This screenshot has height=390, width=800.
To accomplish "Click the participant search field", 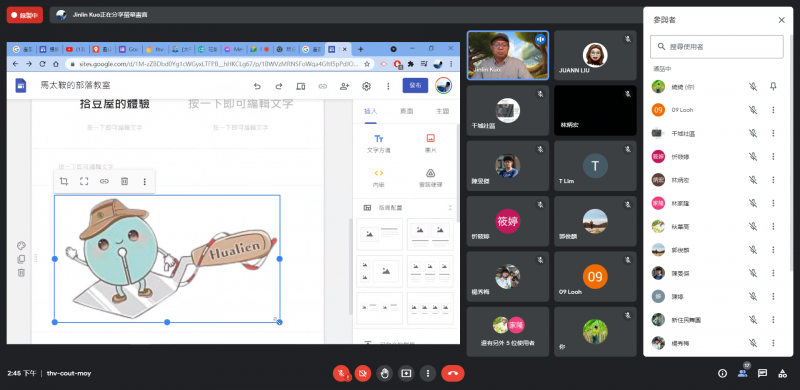I will tap(716, 46).
